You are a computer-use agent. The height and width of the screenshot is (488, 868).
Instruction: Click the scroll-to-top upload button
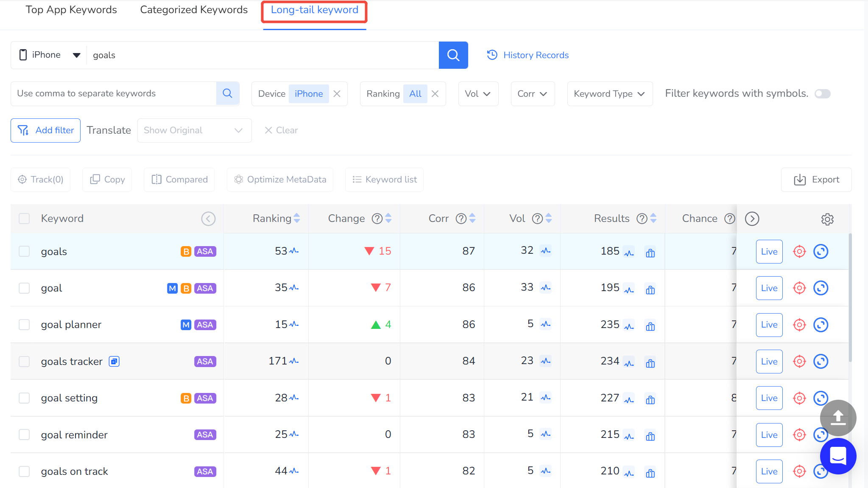tap(838, 418)
